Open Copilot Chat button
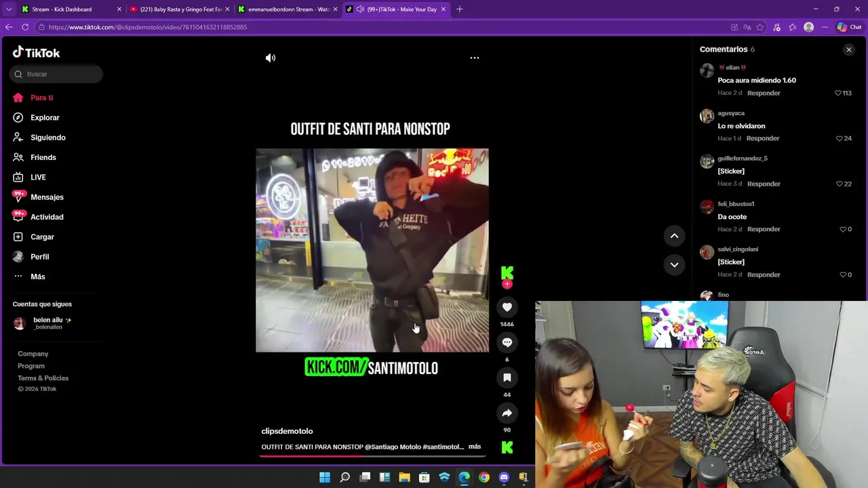 point(849,27)
